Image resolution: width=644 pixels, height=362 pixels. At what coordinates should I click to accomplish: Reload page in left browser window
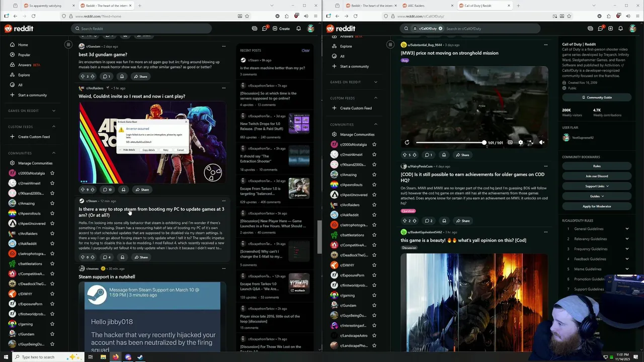(33, 16)
